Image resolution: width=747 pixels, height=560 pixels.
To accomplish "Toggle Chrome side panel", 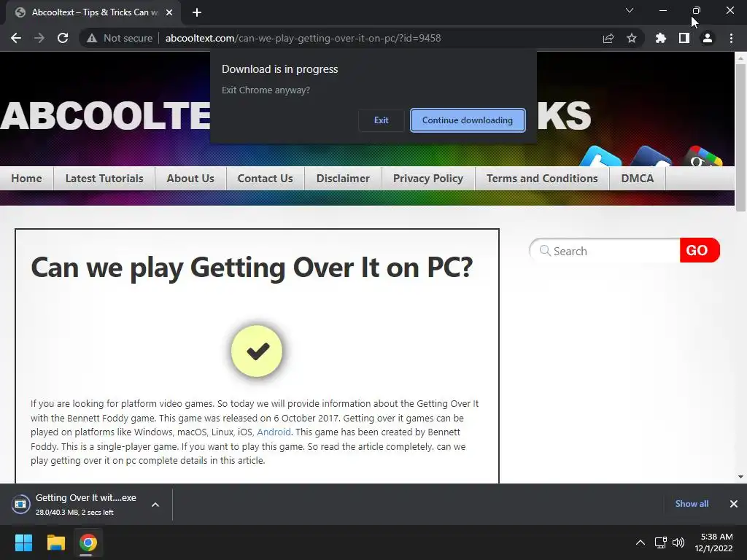I will pos(684,38).
